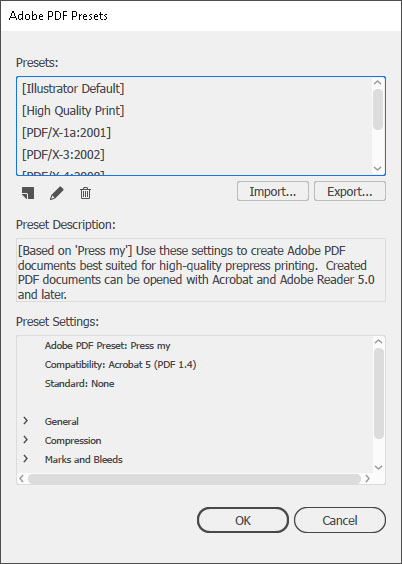This screenshot has height=564, width=402.
Task: Click the Delete Preset trash icon
Action: point(85,193)
